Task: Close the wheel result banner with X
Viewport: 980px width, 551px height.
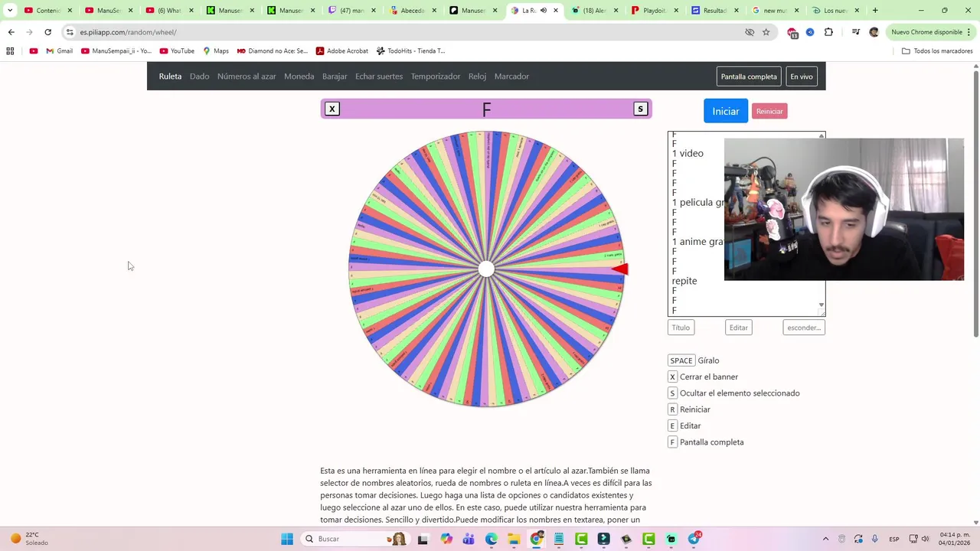Action: pyautogui.click(x=332, y=109)
